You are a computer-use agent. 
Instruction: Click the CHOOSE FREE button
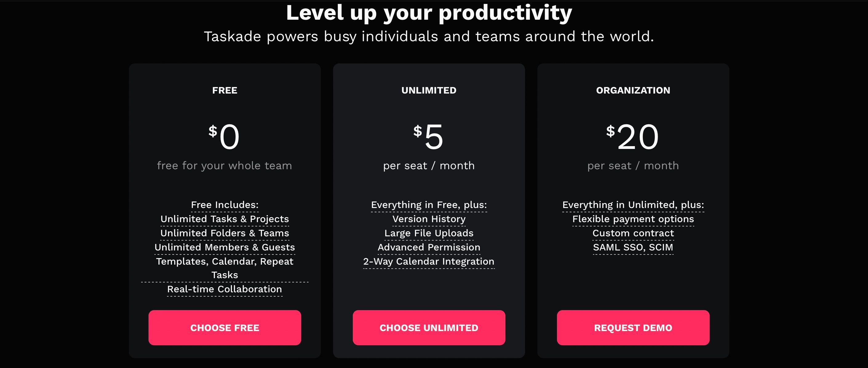pos(225,328)
